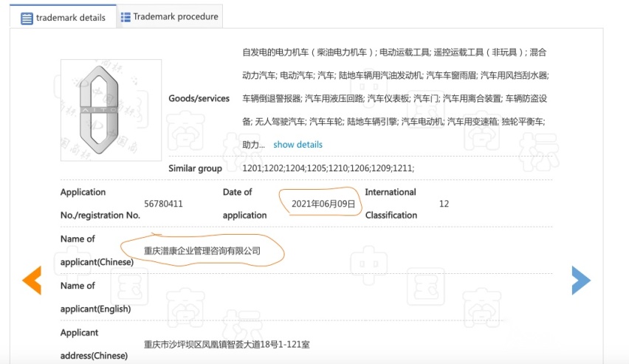This screenshot has width=629, height=364.
Task: Go to next trademark with blue arrow
Action: [x=581, y=280]
